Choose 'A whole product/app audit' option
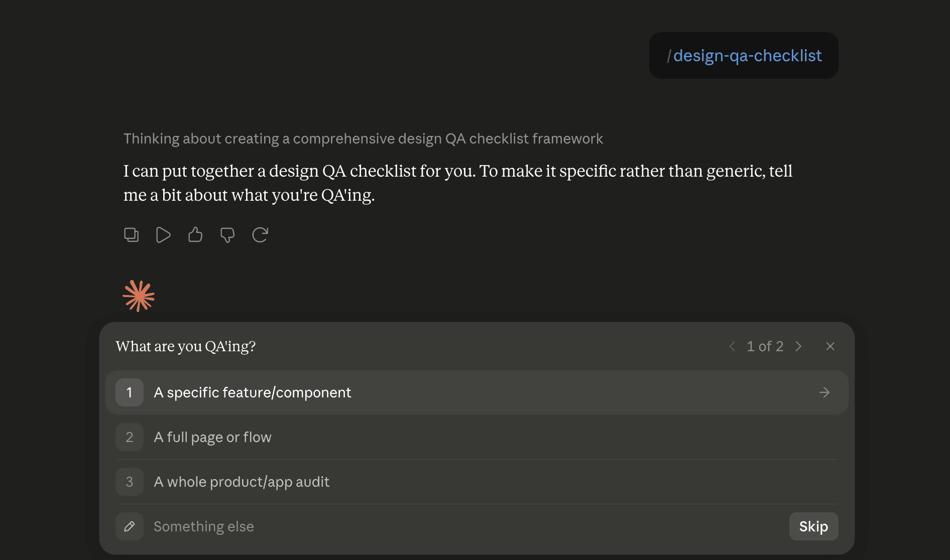 [477, 482]
